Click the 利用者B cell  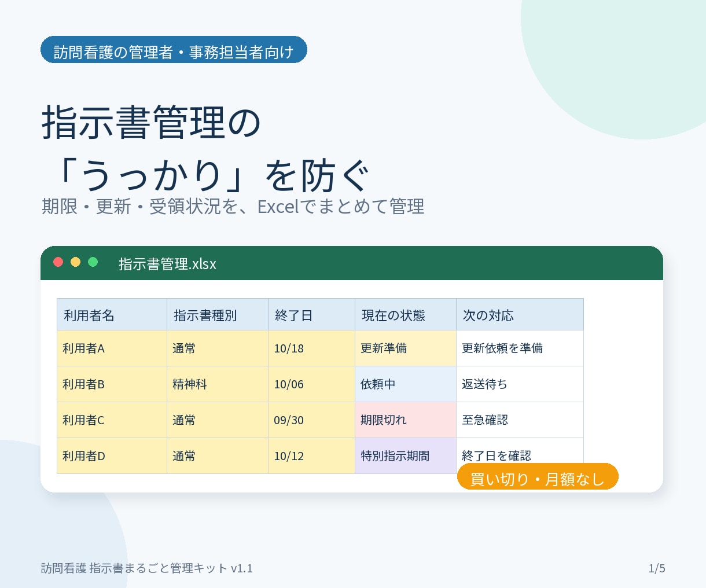tap(112, 384)
